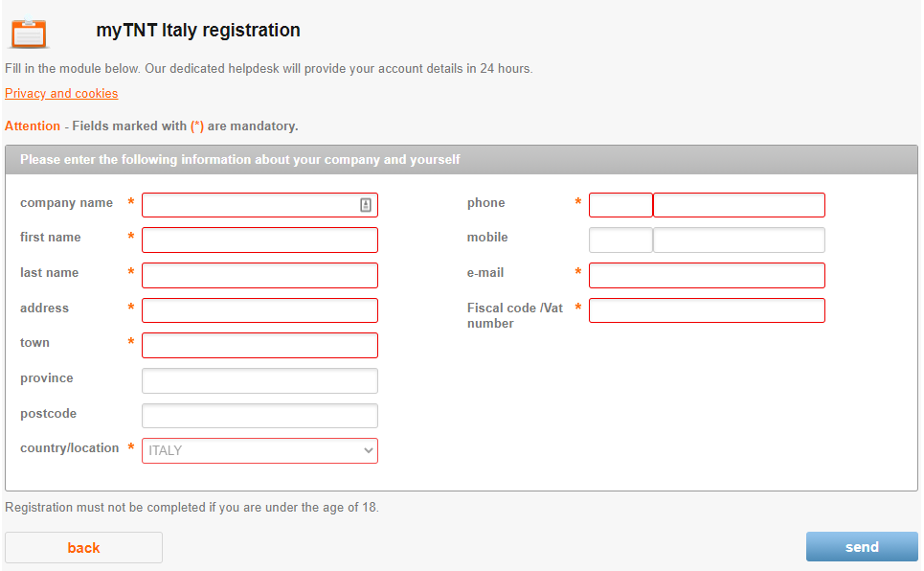Select the mobile number field
The width and height of the screenshot is (924, 571).
click(738, 240)
